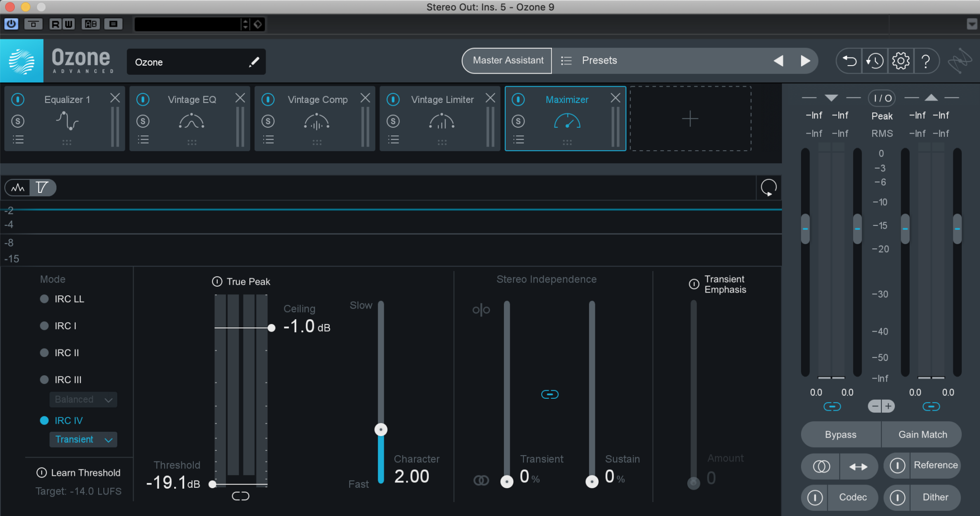Solo the Vintage EQ module
Viewport: 980px width, 516px height.
pyautogui.click(x=143, y=121)
